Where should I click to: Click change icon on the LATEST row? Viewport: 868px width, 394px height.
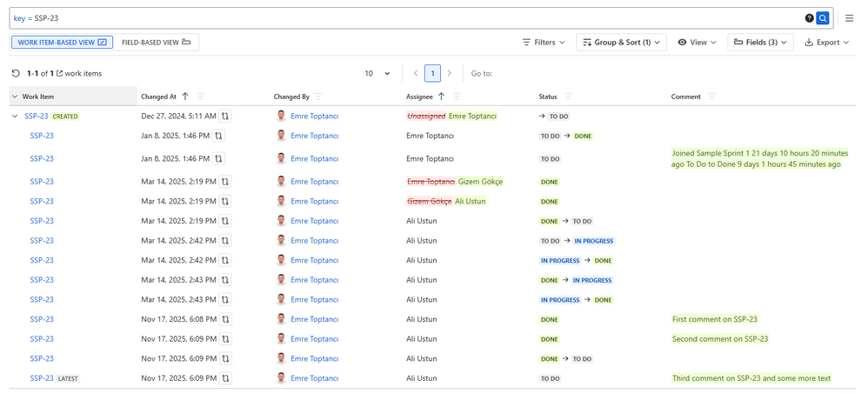tap(225, 378)
